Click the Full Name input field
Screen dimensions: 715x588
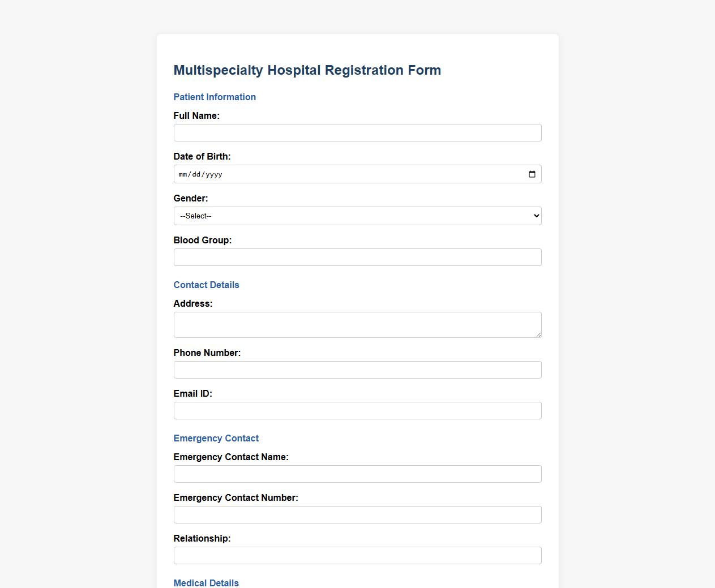(x=357, y=132)
